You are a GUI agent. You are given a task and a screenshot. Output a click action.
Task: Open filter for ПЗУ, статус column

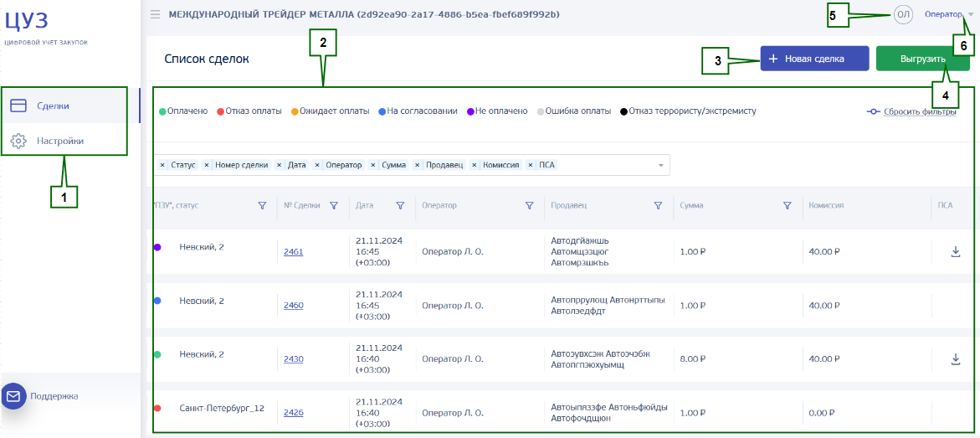(263, 205)
